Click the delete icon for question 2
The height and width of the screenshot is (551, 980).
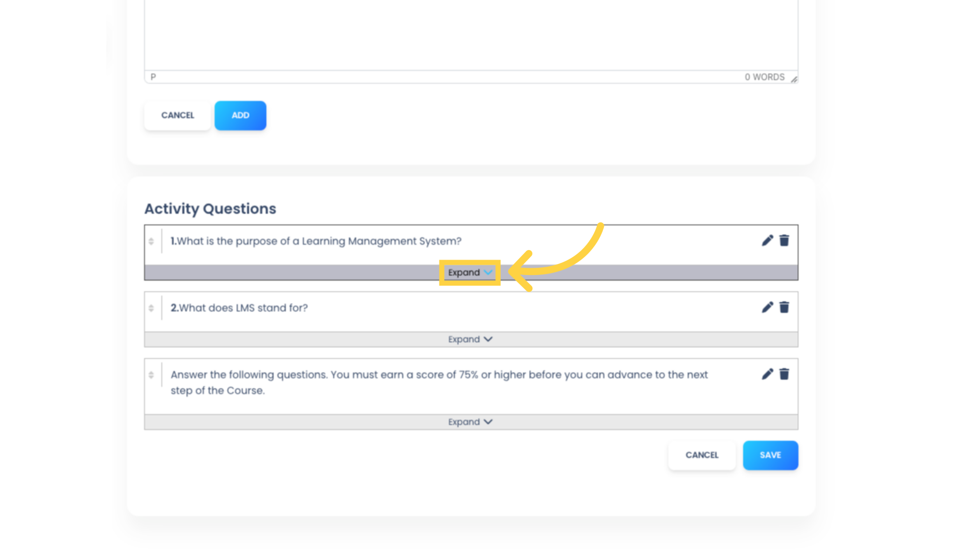[x=783, y=308]
